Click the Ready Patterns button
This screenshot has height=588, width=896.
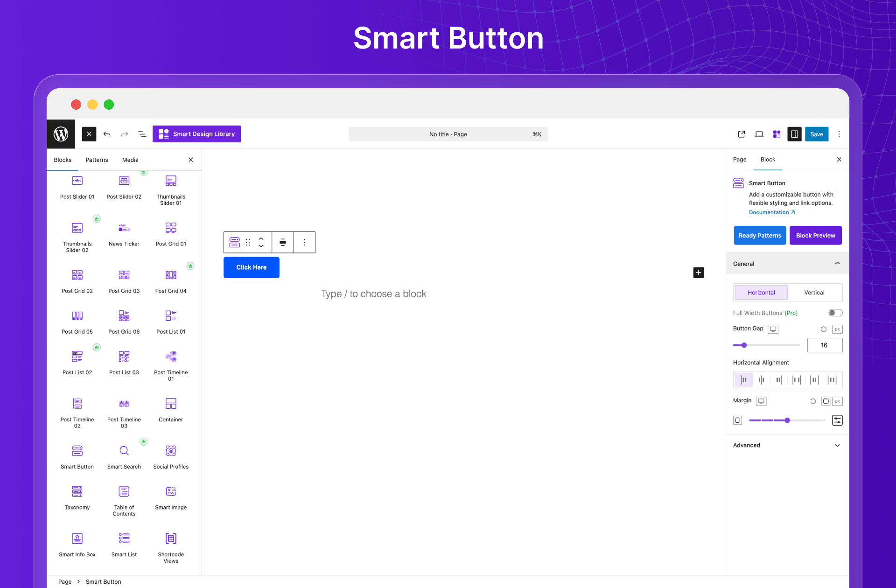tap(760, 235)
